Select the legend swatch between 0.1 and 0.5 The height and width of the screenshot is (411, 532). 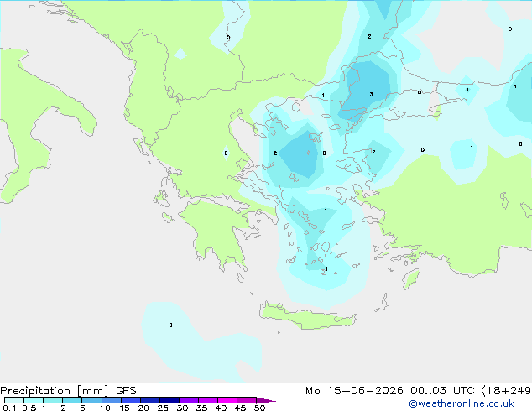point(14,400)
